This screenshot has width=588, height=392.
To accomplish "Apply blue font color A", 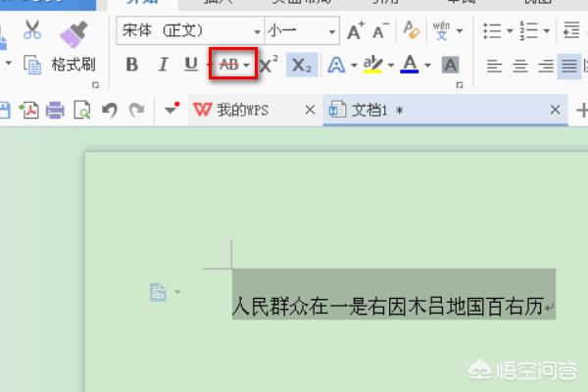I will point(410,64).
